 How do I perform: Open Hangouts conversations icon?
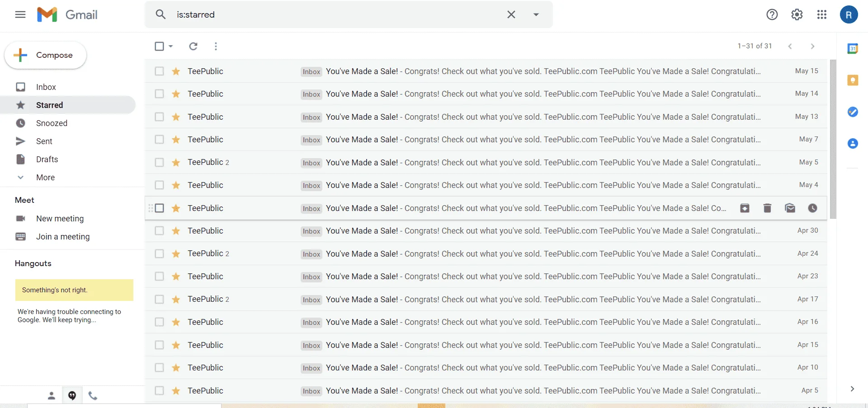click(x=72, y=396)
